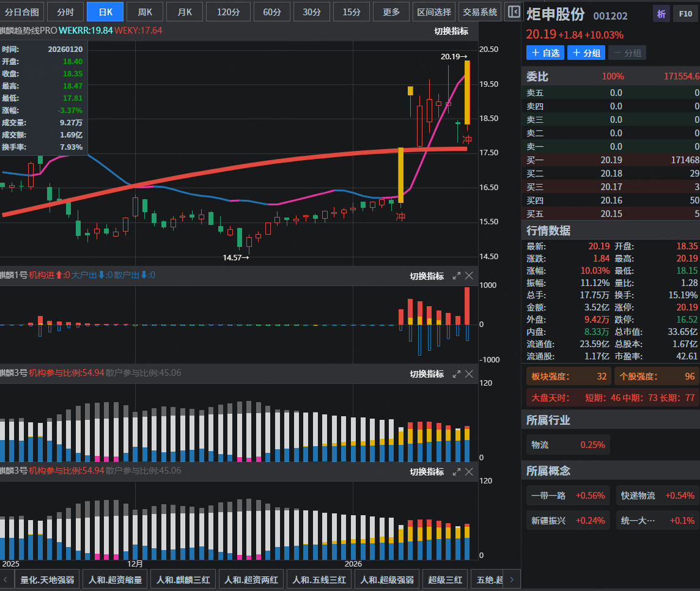Click 切换指标 on the main chart
The height and width of the screenshot is (591, 700).
point(451,31)
